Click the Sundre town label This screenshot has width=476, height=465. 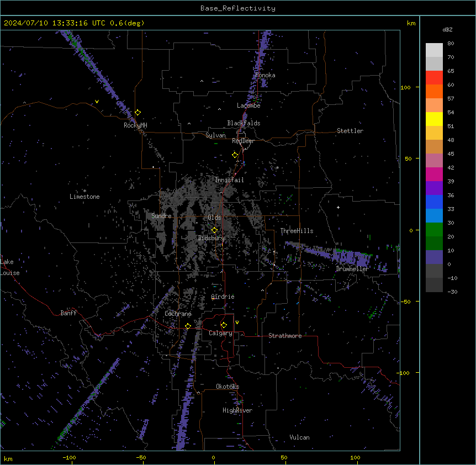point(161,216)
